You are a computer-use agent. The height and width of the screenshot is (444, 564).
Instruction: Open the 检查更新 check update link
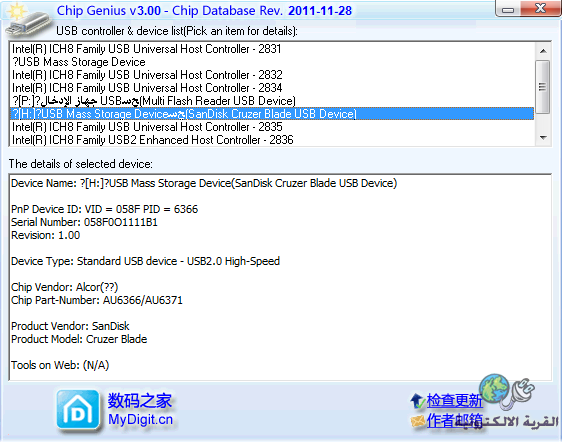point(454,400)
